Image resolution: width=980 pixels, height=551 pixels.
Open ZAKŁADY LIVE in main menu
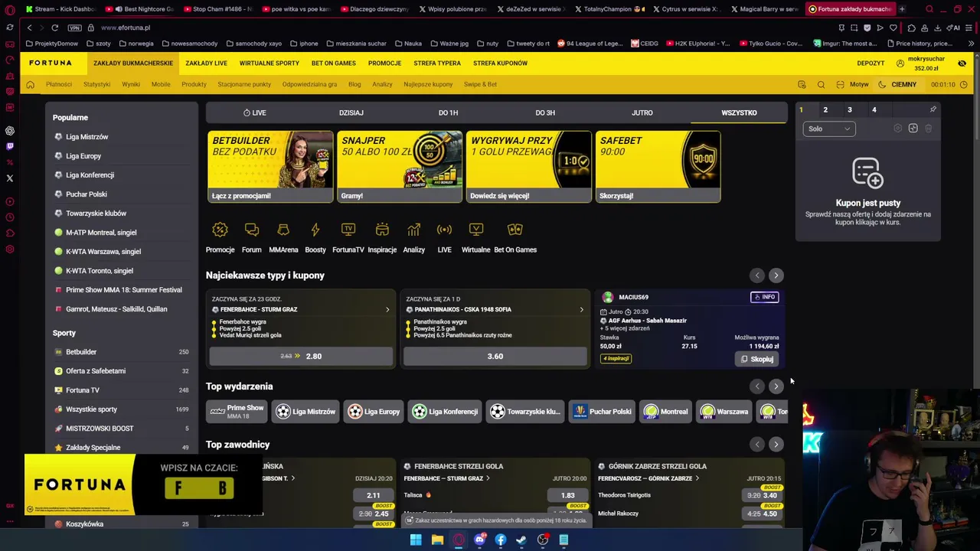[x=206, y=63]
